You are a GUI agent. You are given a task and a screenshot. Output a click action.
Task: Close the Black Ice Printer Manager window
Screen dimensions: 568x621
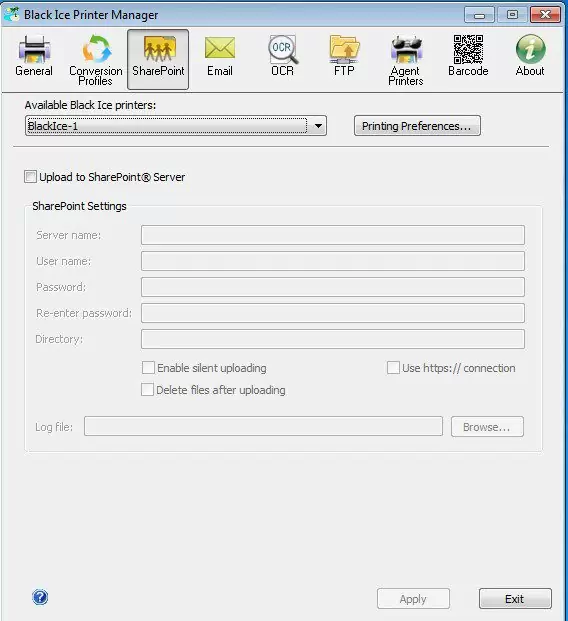tap(545, 15)
